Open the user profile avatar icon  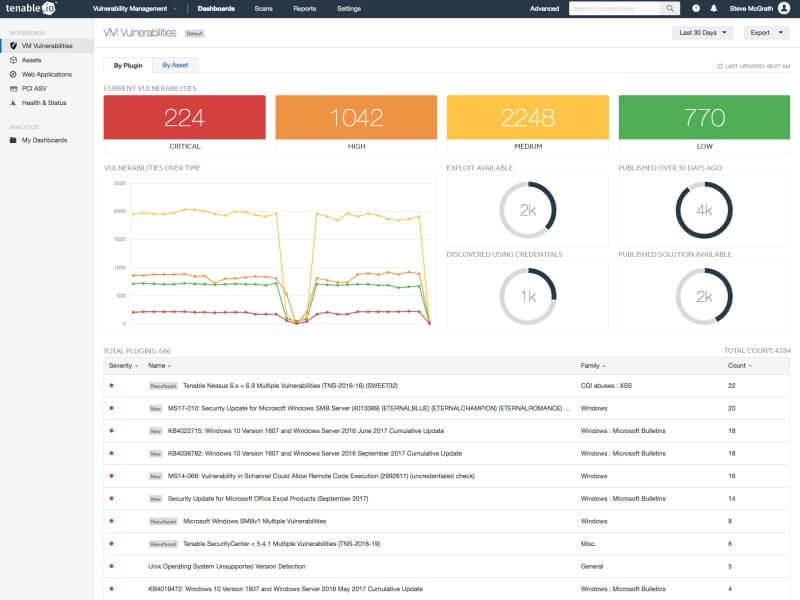[x=783, y=8]
